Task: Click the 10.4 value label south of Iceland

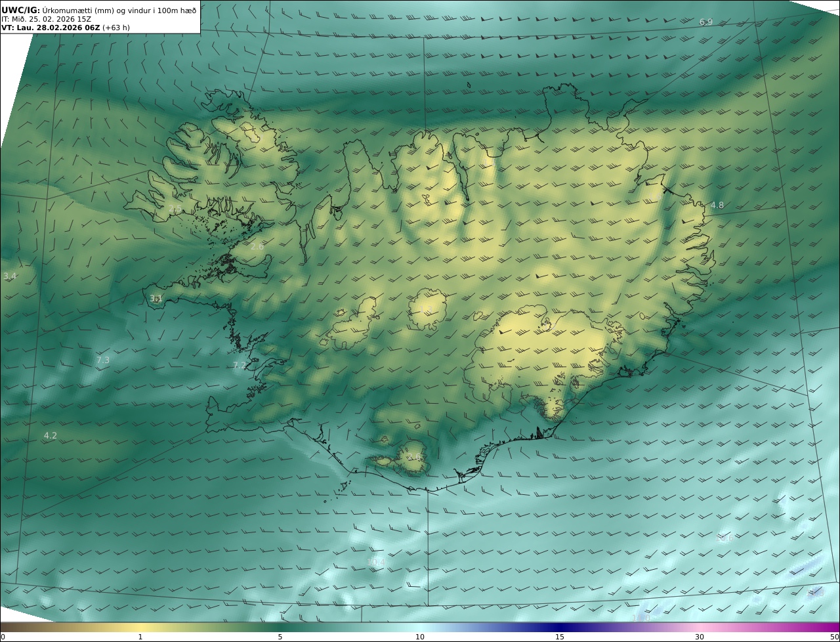Action: coord(377,563)
